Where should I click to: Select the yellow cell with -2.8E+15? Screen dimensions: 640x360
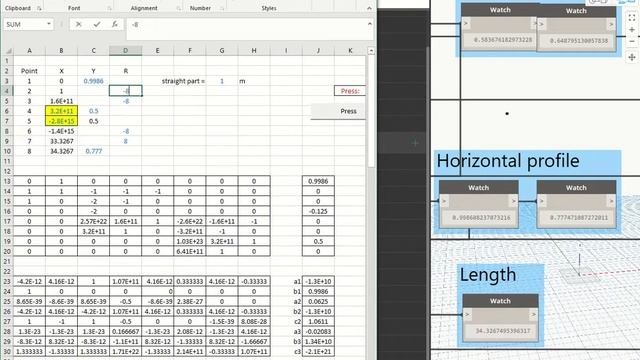pos(61,121)
